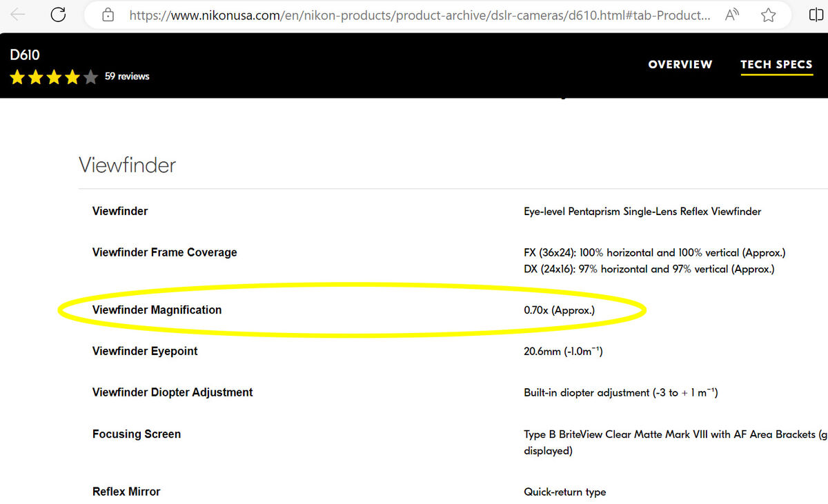
Task: Click the Type B BriteView Clear Matte value
Action: [676, 443]
